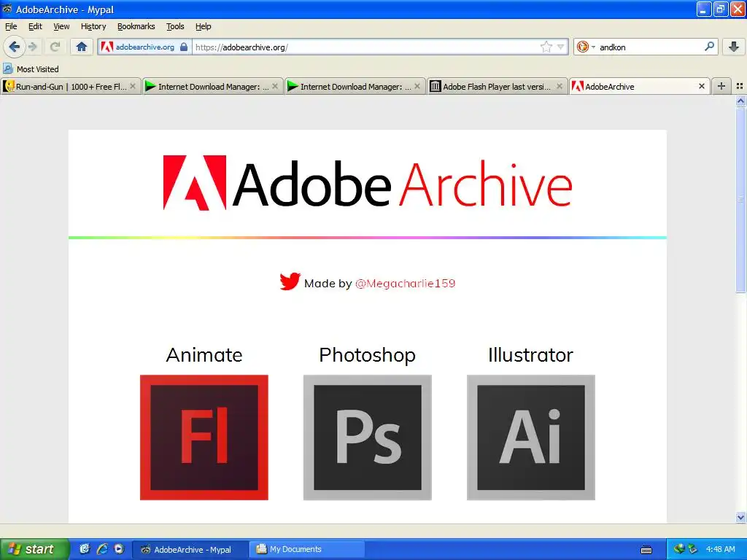Bookmark this page with the star icon
This screenshot has width=747, height=560.
click(x=546, y=47)
